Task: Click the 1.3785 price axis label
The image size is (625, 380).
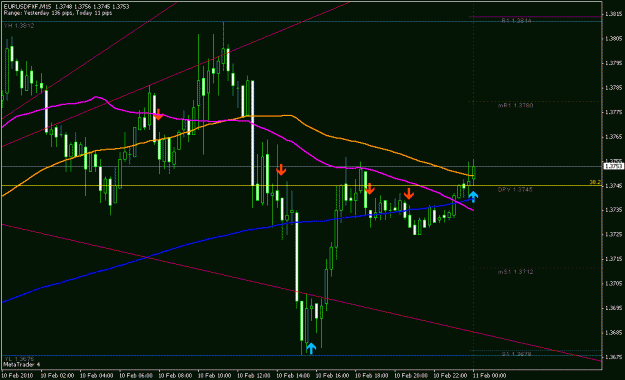Action: tap(613, 88)
